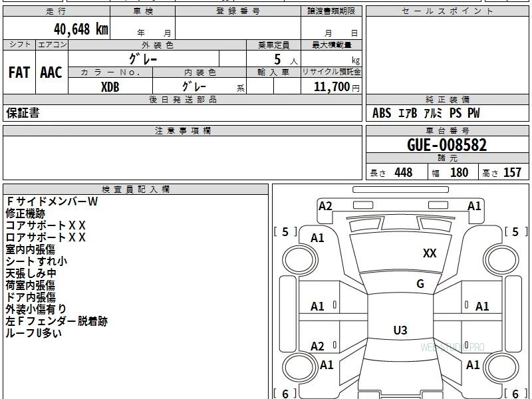Screen dimensions: 532x399
Task: Click the 車台番号 header
Action: tap(447, 130)
